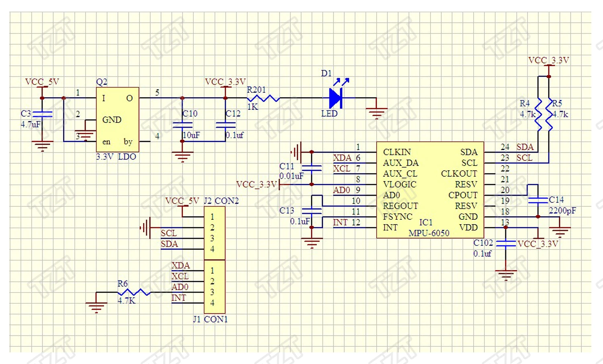
Task: Select the C11 0.01uF capacitor symbol
Action: (x=312, y=168)
